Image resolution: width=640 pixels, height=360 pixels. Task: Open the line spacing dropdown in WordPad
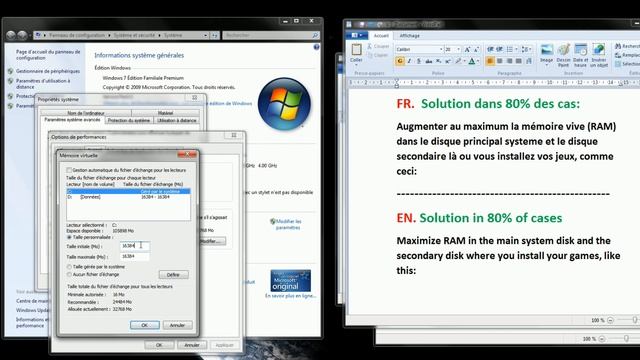tap(526, 49)
